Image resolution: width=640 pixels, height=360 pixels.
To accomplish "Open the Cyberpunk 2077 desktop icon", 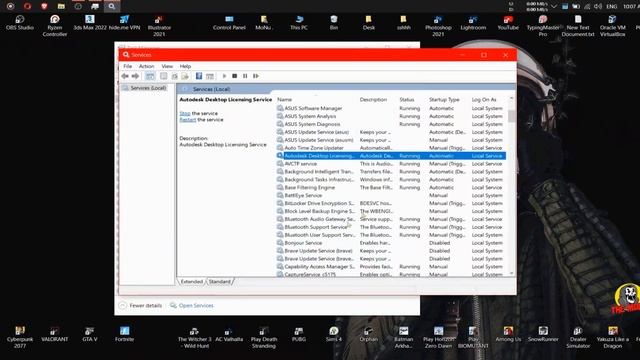I will tap(20, 338).
